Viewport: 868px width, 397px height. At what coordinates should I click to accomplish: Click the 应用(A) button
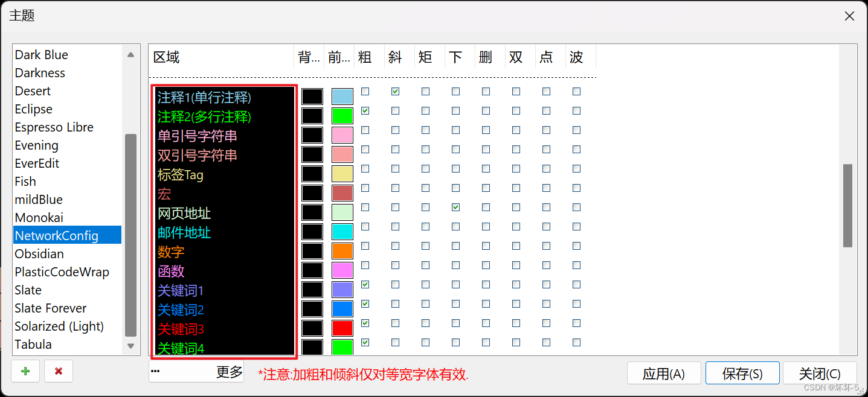(664, 373)
